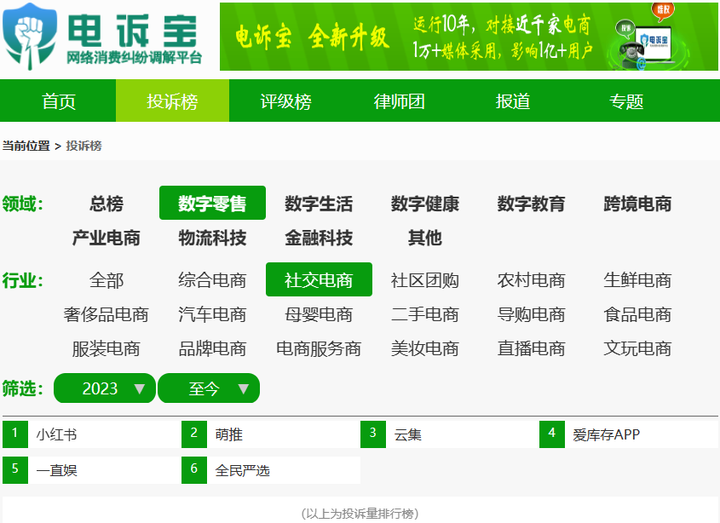Open the 2023 year dropdown
Viewport: 720px width, 523px height.
tap(105, 388)
